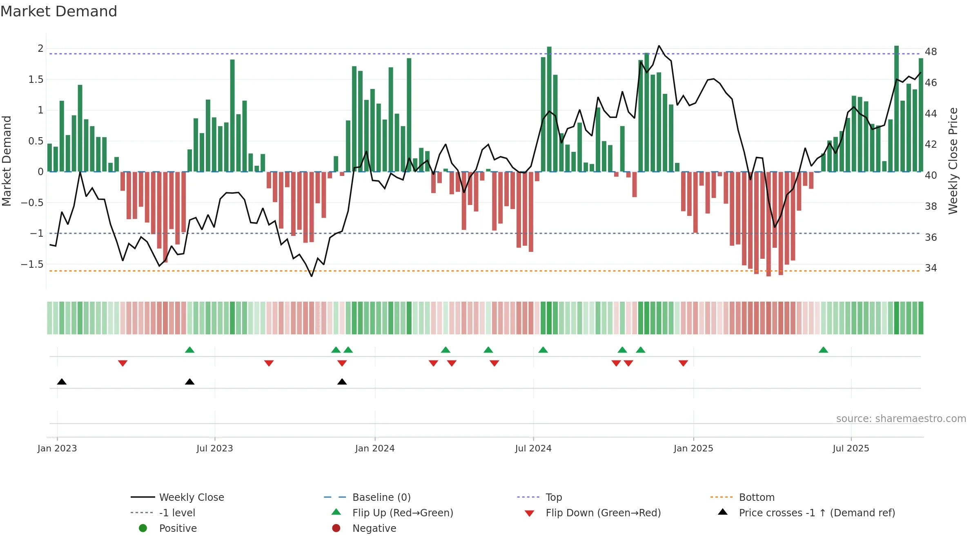Click the 48 tick on price axis
Screen dimensions: 980x551
pos(931,52)
